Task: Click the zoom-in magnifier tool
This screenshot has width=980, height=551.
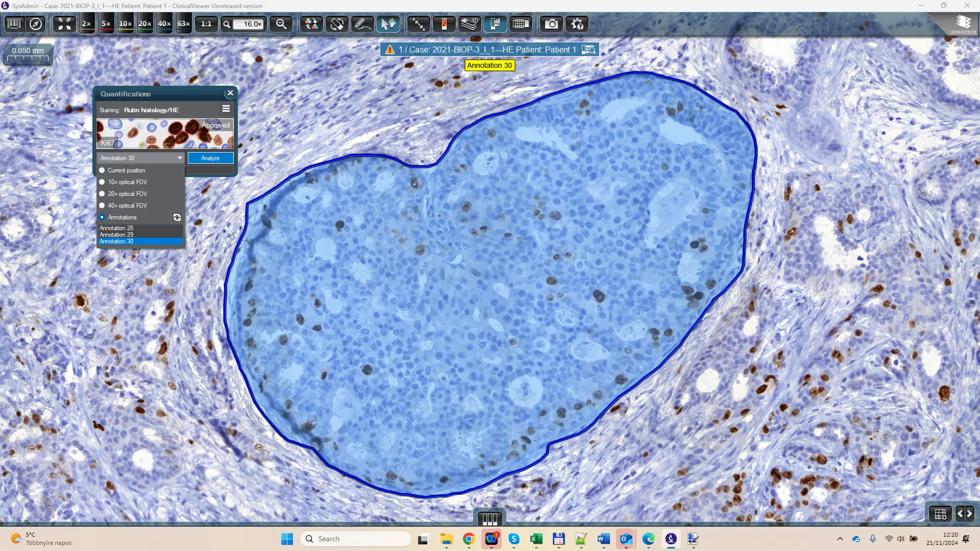Action: point(281,24)
